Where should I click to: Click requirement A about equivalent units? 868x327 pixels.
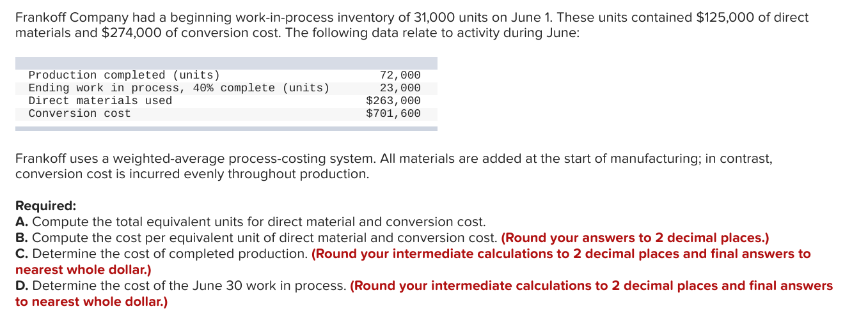click(x=250, y=222)
